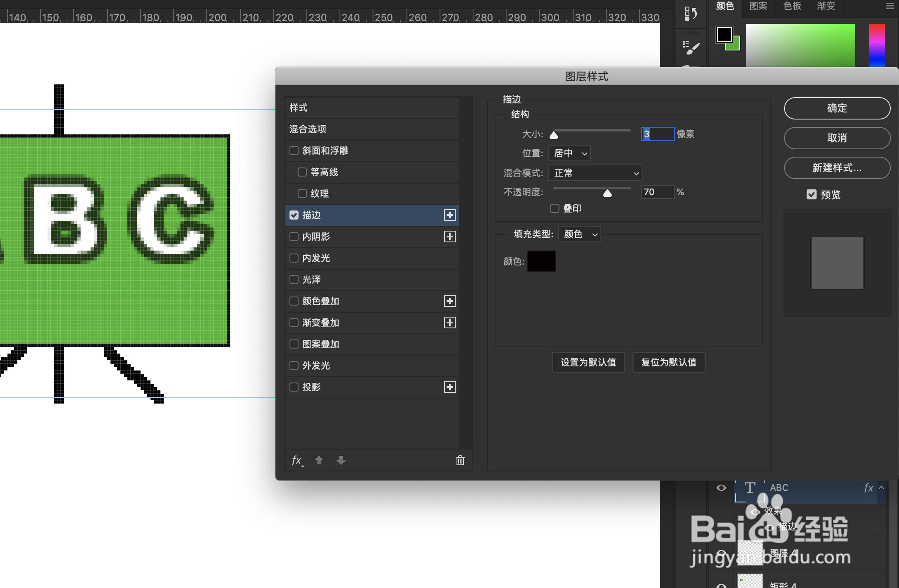Select Blending Options (混合选项) in style list
The height and width of the screenshot is (588, 899).
pyautogui.click(x=308, y=129)
